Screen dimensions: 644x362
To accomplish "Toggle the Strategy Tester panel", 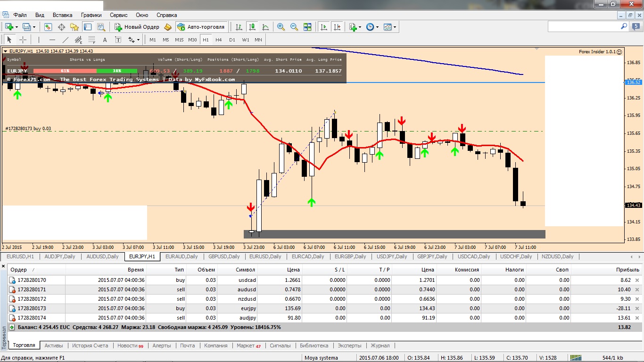I will click(x=100, y=27).
